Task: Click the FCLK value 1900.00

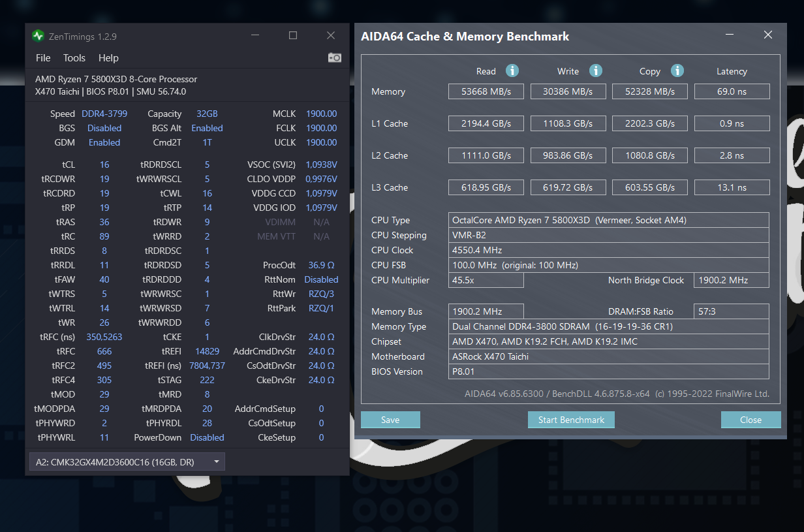Action: 322,128
